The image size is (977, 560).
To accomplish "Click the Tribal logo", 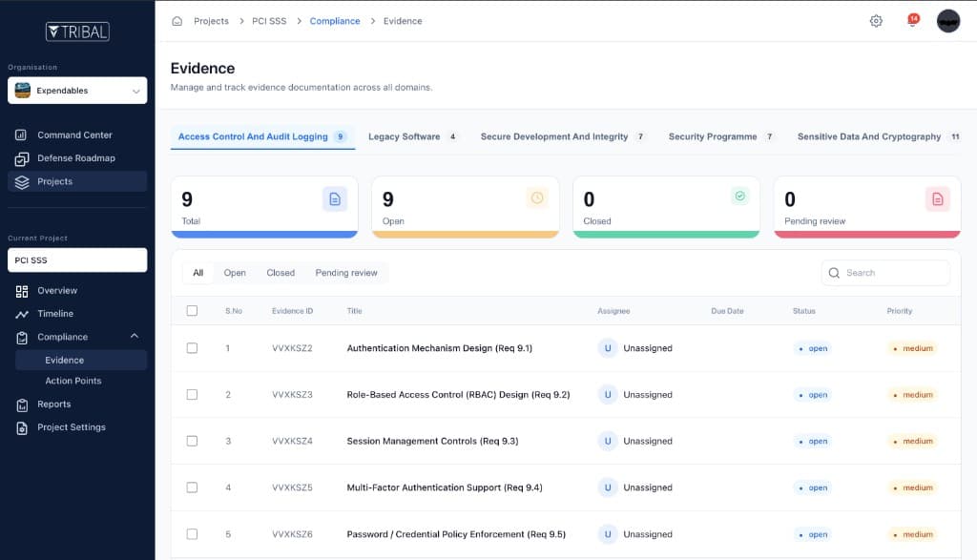I will click(77, 31).
